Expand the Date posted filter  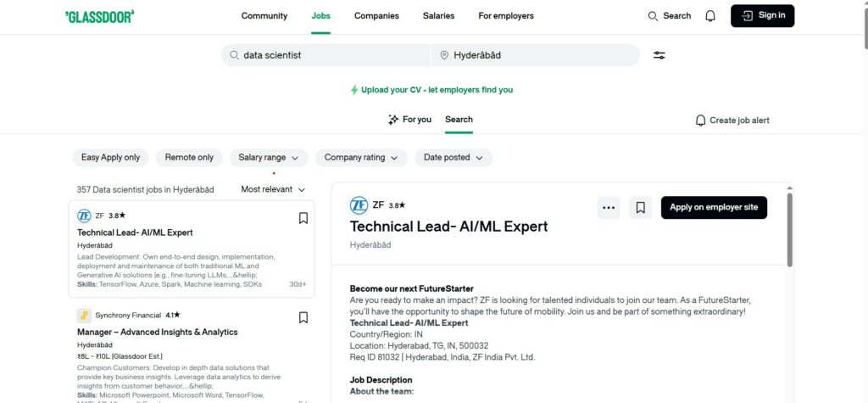tap(453, 158)
